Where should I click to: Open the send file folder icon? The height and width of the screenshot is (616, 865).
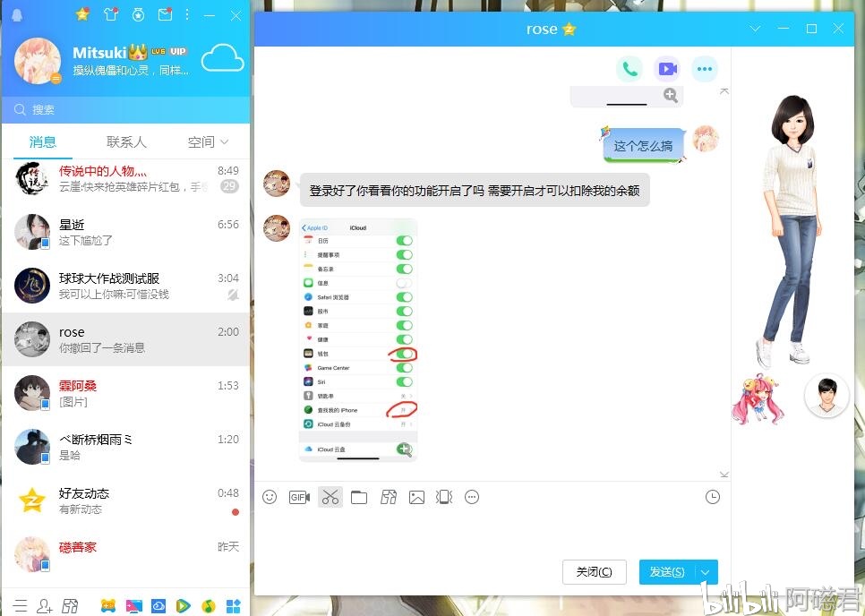(359, 497)
